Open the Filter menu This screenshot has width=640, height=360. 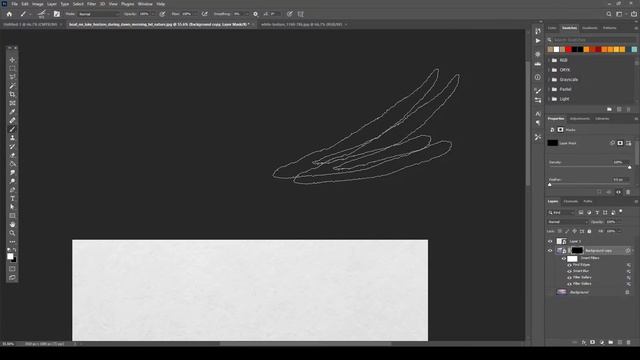(x=91, y=4)
